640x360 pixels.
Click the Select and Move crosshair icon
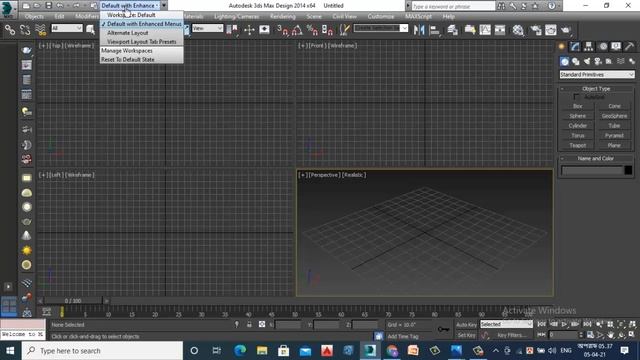(x=249, y=30)
